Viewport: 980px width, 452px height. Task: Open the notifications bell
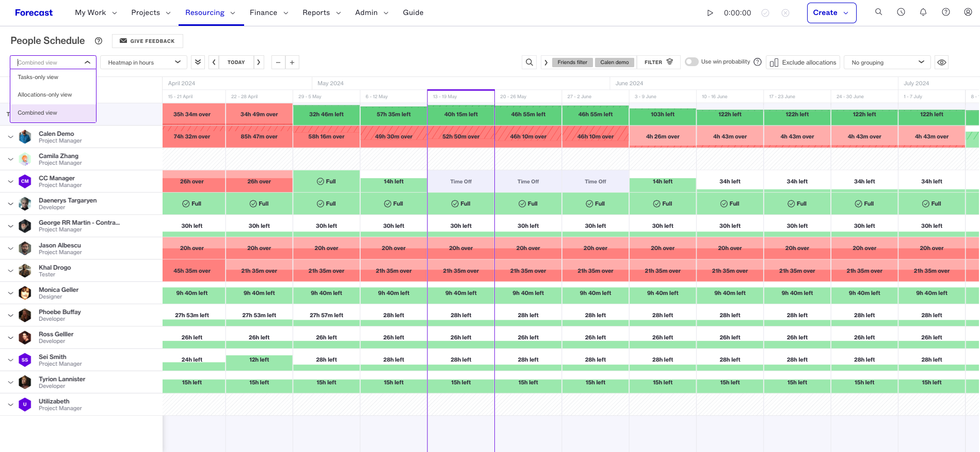[923, 12]
